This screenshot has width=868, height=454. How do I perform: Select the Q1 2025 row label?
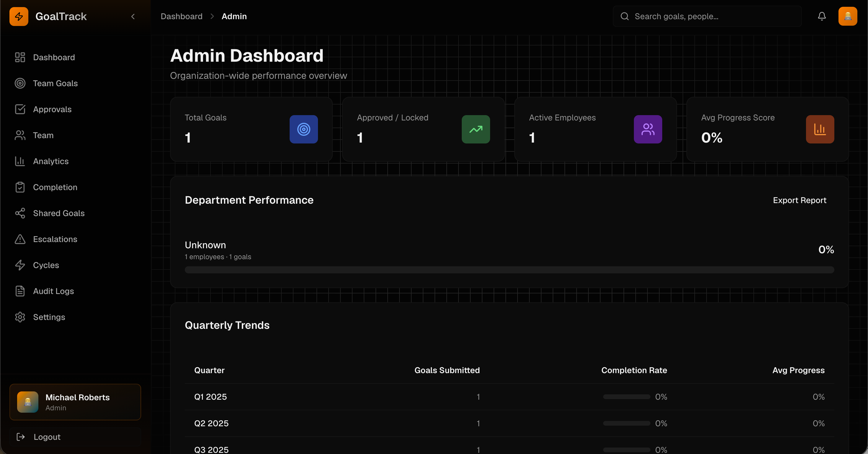coord(210,396)
